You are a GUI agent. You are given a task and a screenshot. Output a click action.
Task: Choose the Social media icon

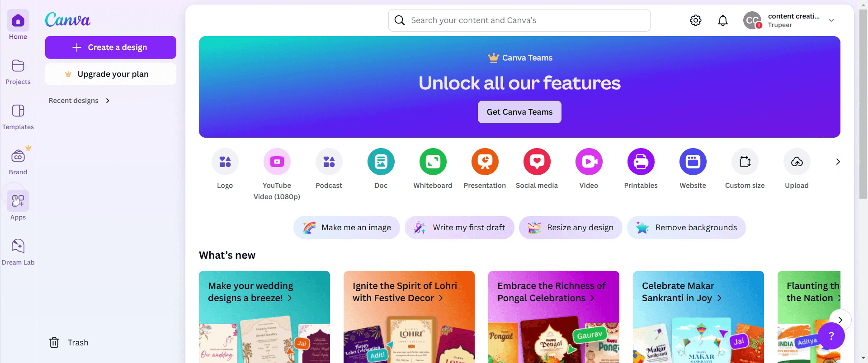537,162
